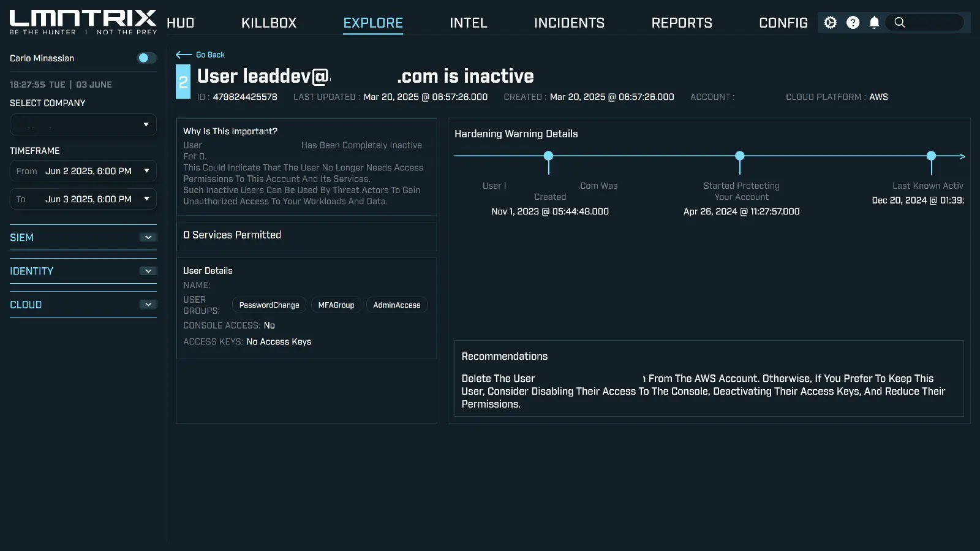Image resolution: width=980 pixels, height=551 pixels.
Task: Click the Started Protecting timeline marker
Action: click(740, 156)
